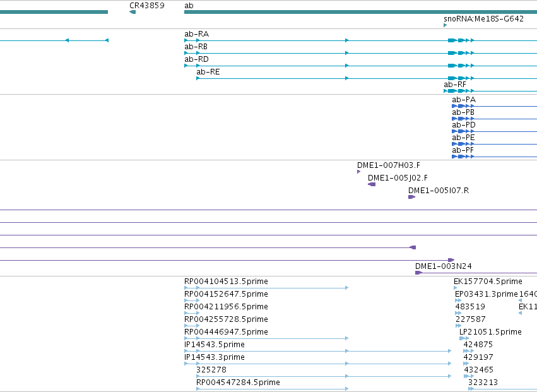Select protein ab-PD
Screen dimensions: 537x392
(x=464, y=125)
